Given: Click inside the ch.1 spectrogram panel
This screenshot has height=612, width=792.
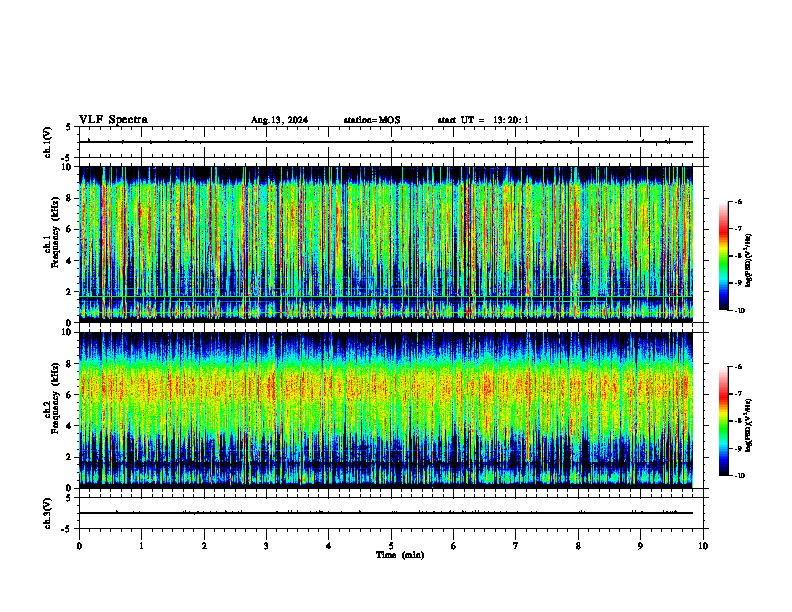Looking at the screenshot, I should pos(385,244).
